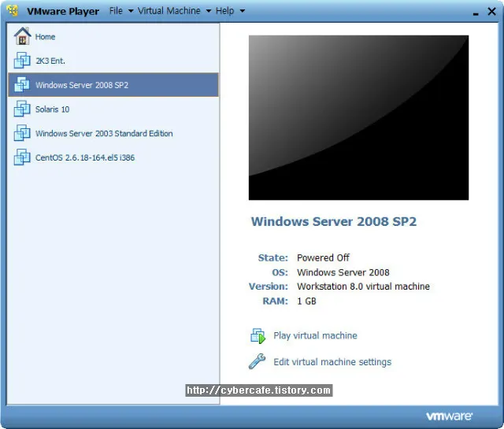
Task: Expand the Help dropdown arrow
Action: click(x=243, y=11)
